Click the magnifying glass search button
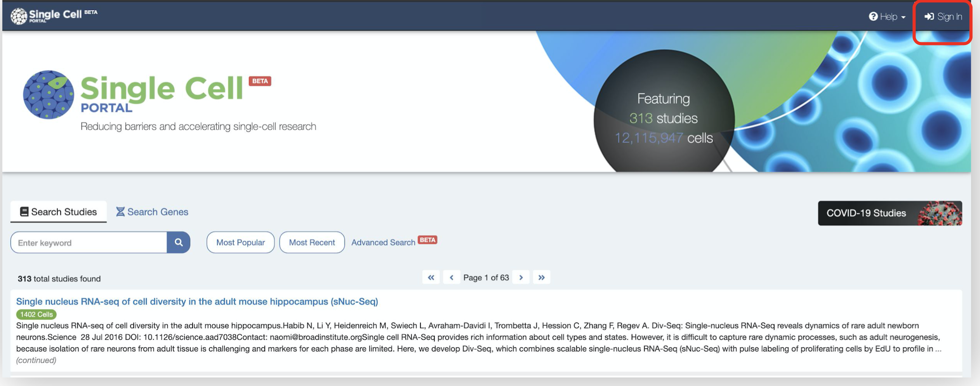The height and width of the screenshot is (386, 980). pyautogui.click(x=179, y=242)
